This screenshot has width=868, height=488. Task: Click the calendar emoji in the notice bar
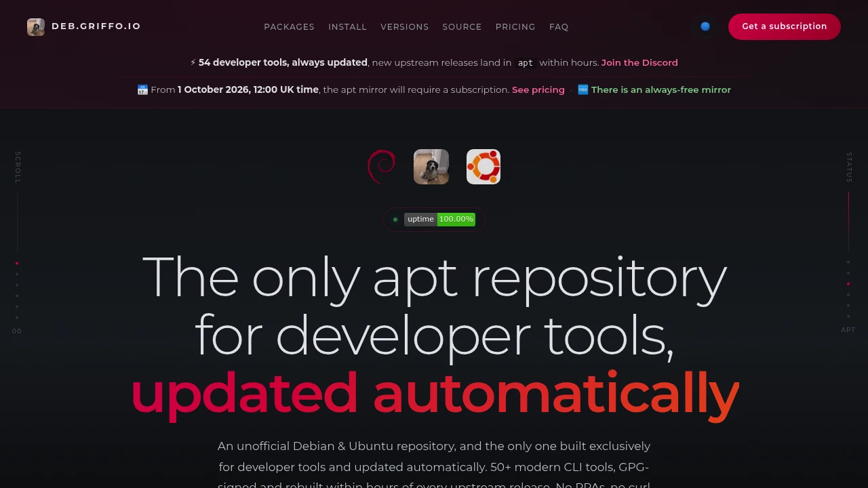click(142, 89)
